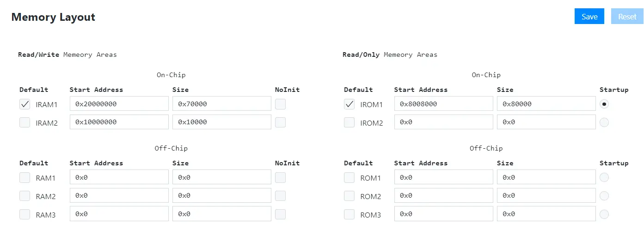Toggle NoInit checkbox for IRAM1
Screen dimensions: 644x230
(x=280, y=104)
